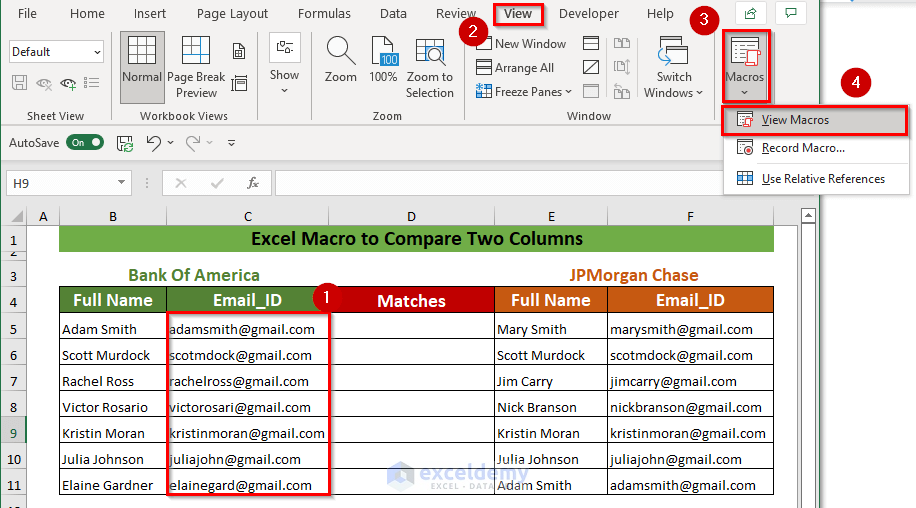Click Arrange All windows

515,68
